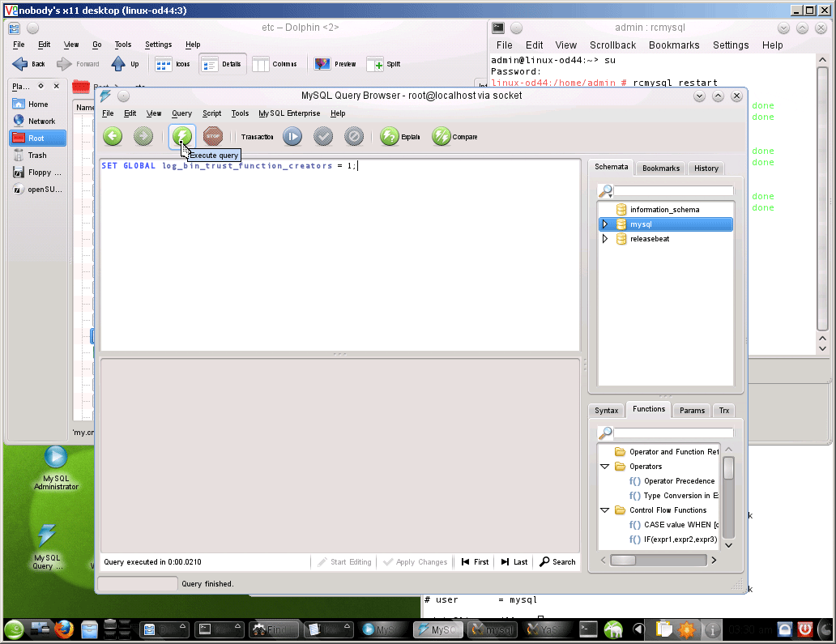
Task: Open the openSUSE start menu in taskbar
Action: tap(15, 629)
